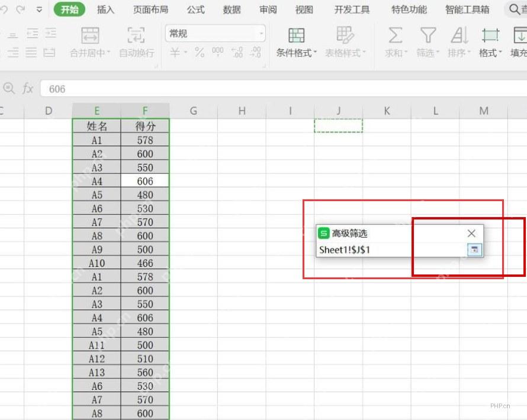Toggle 自动换行 wrap text
This screenshot has height=420, width=527.
[136, 43]
